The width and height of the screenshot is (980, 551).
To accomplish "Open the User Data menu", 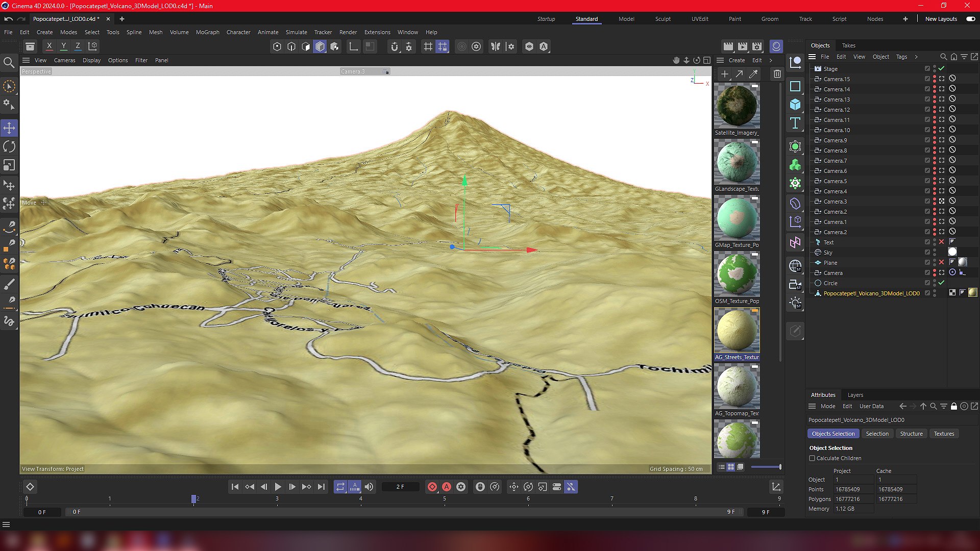I will pos(872,407).
